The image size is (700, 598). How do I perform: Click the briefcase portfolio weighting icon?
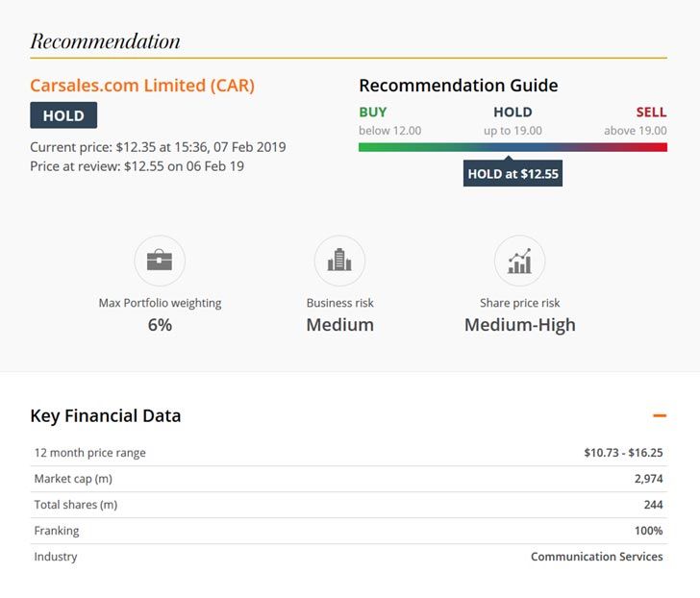160,261
